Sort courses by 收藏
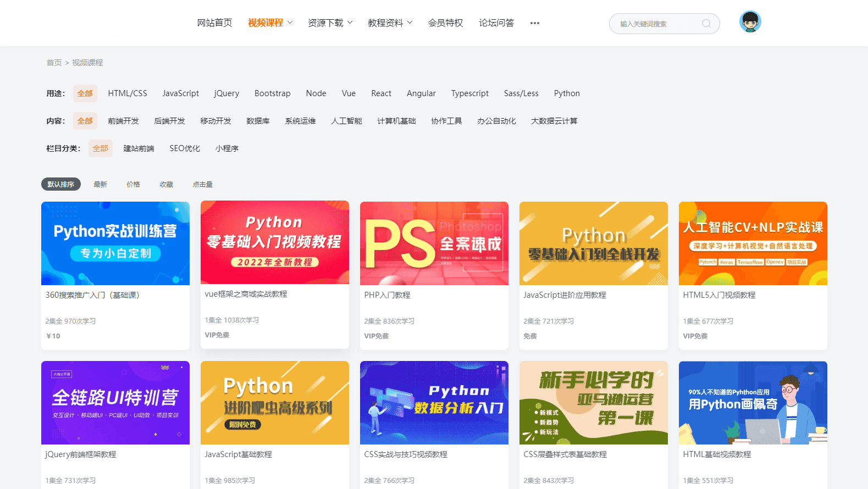 click(x=166, y=185)
